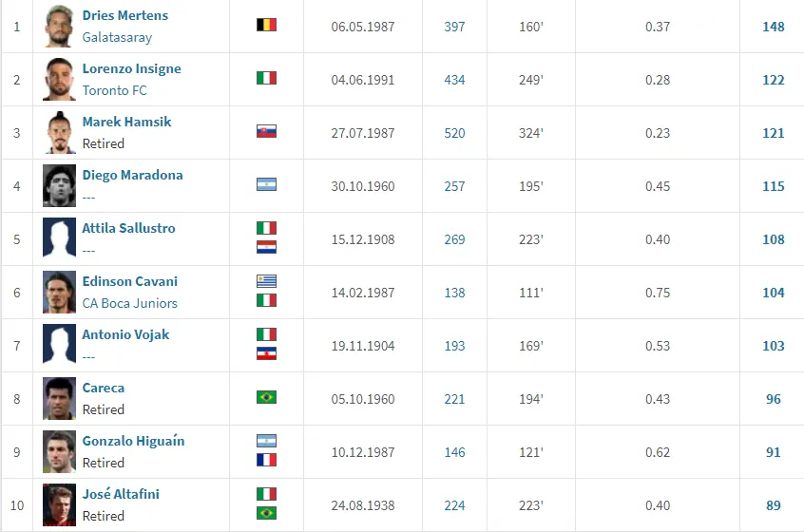Click the Uruguay flag in Edinson Cavani's row

click(266, 281)
